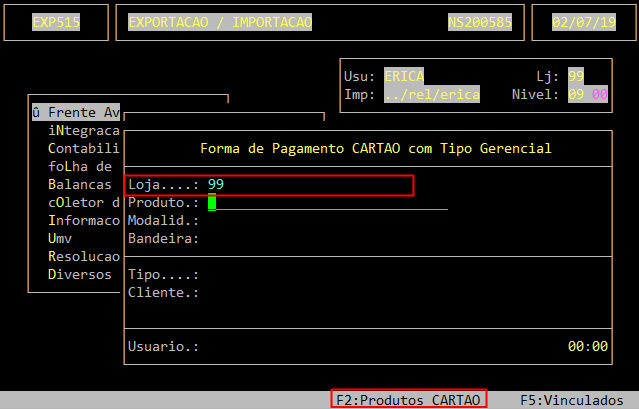Select Contabili menu entry
639x409 pixels.
coord(83,148)
